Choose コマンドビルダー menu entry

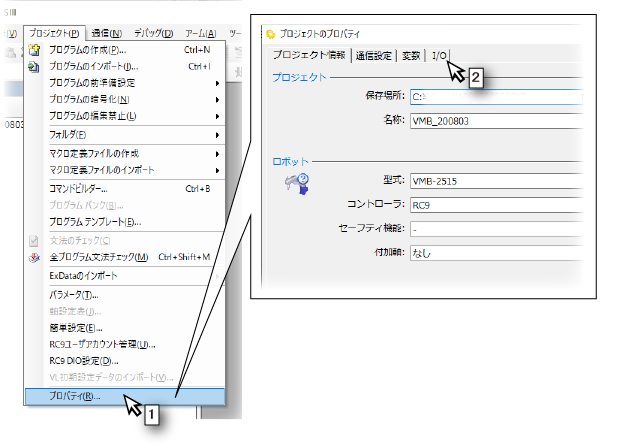pos(78,188)
